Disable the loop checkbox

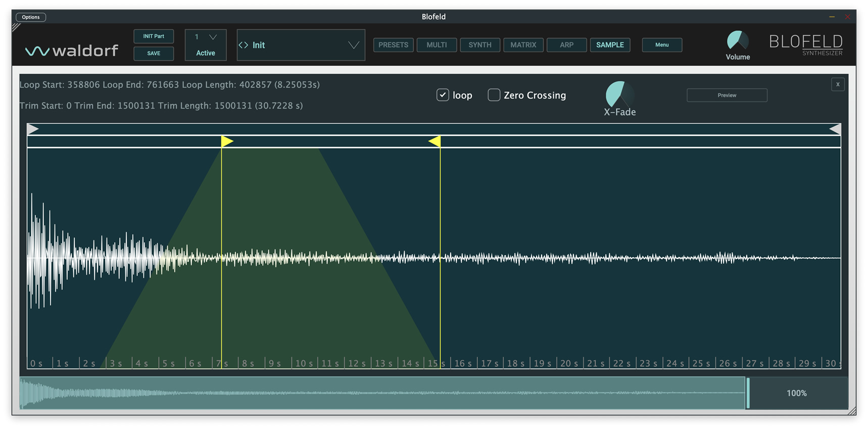point(443,95)
